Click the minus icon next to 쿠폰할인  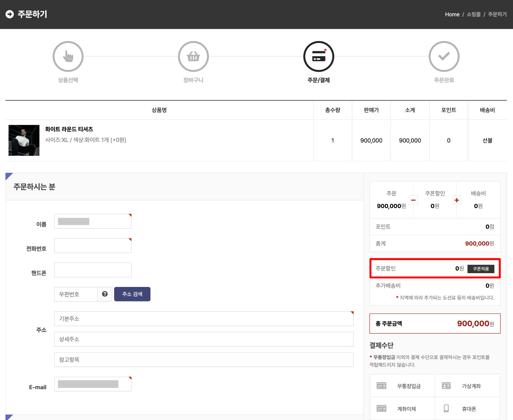click(413, 200)
